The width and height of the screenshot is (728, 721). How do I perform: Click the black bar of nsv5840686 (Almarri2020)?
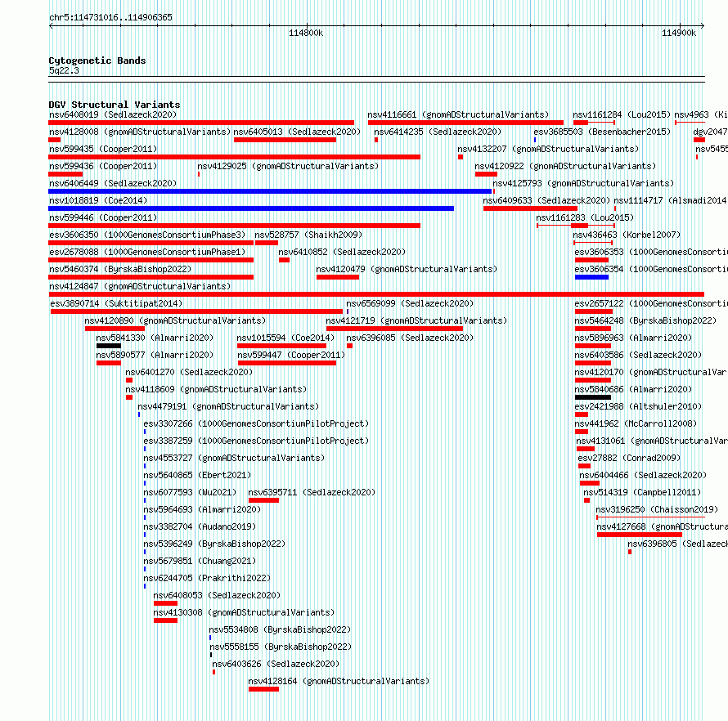593,397
